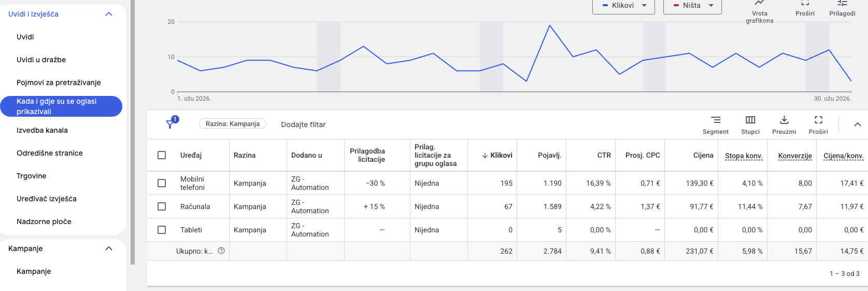868x291 pixels.
Task: Click help icon next to Ukupno
Action: [221, 251]
